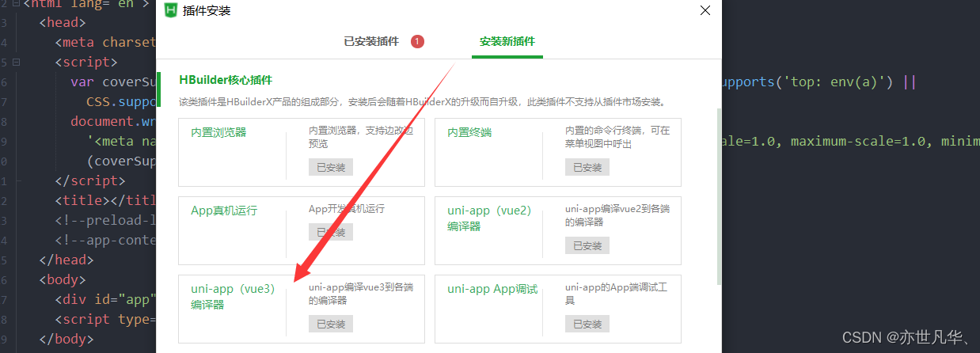The height and width of the screenshot is (353, 980).
Task: Click the <div id="app" code line
Action: (x=105, y=299)
